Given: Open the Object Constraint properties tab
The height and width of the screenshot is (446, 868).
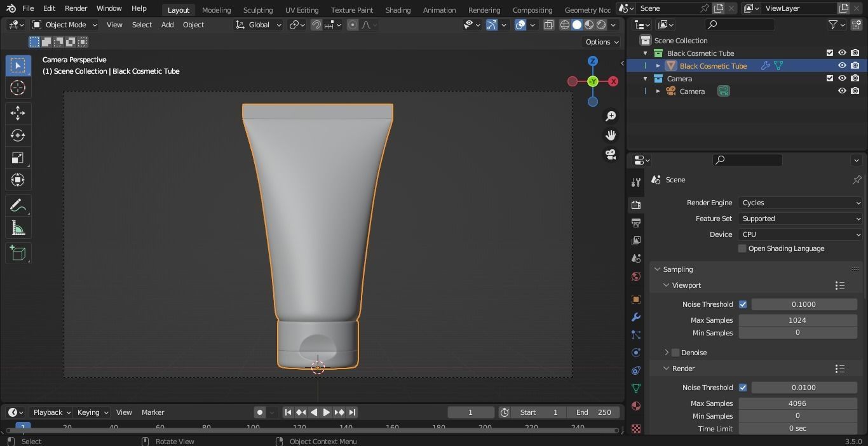Looking at the screenshot, I should tap(636, 370).
